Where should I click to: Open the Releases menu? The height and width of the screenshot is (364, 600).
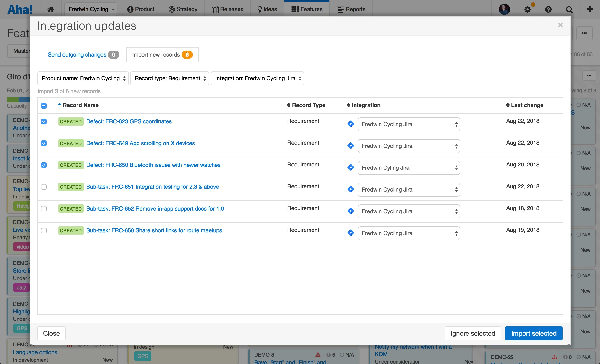(227, 9)
